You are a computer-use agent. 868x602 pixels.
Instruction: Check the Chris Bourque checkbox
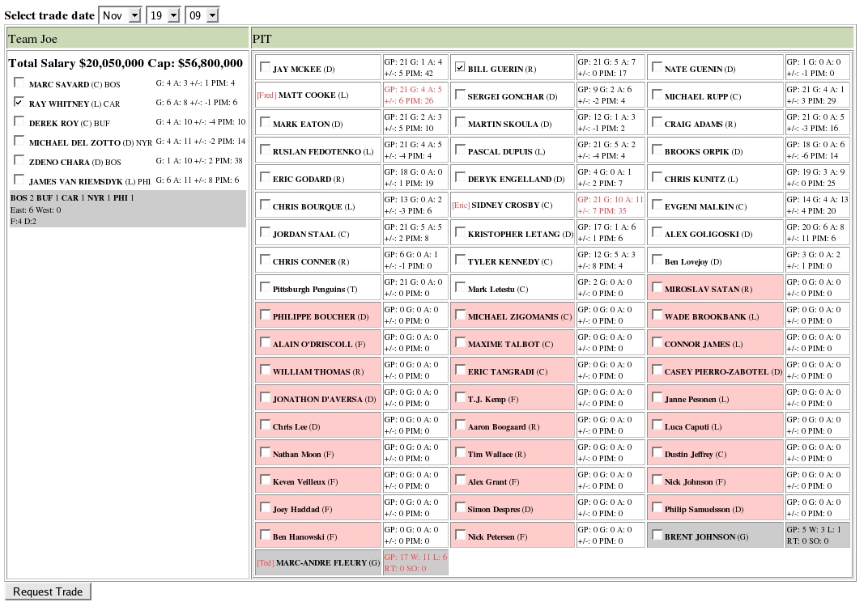pyautogui.click(x=265, y=205)
